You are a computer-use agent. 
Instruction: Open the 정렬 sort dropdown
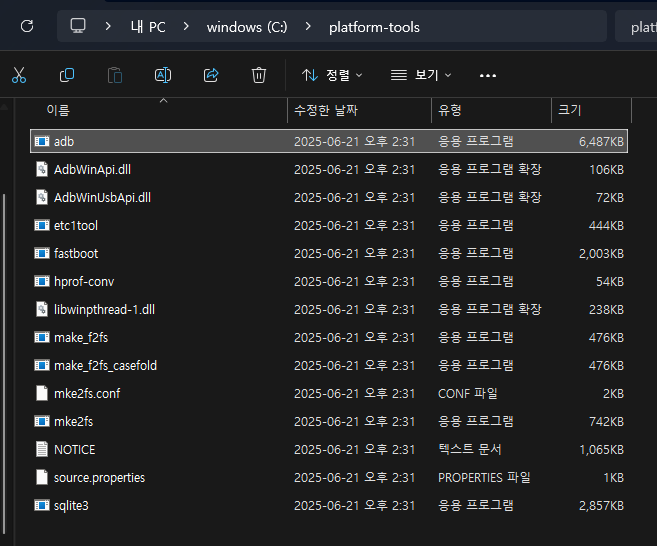point(332,75)
